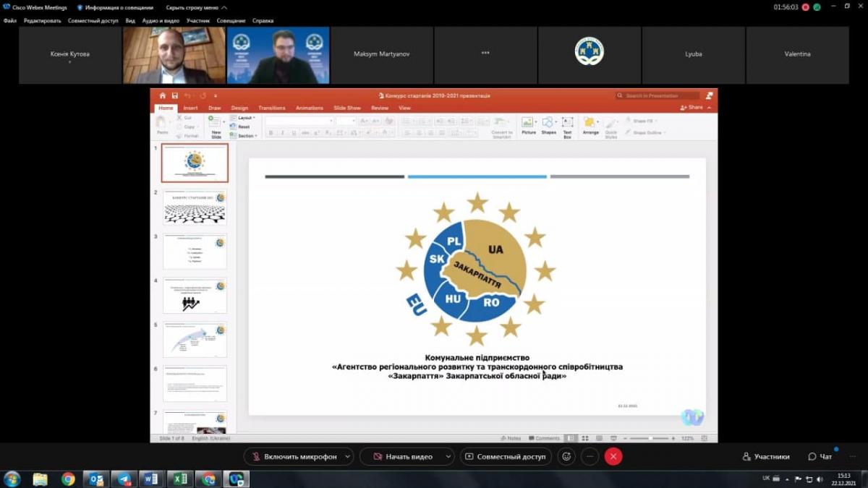868x488 pixels.
Task: Open Excel from the taskbar
Action: [180, 479]
